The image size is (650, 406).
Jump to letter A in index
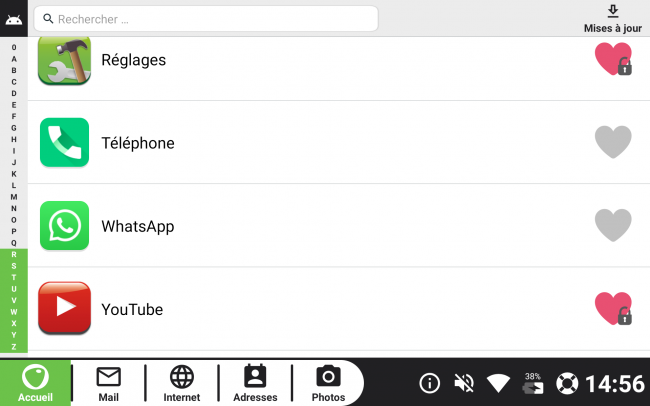pyautogui.click(x=14, y=59)
